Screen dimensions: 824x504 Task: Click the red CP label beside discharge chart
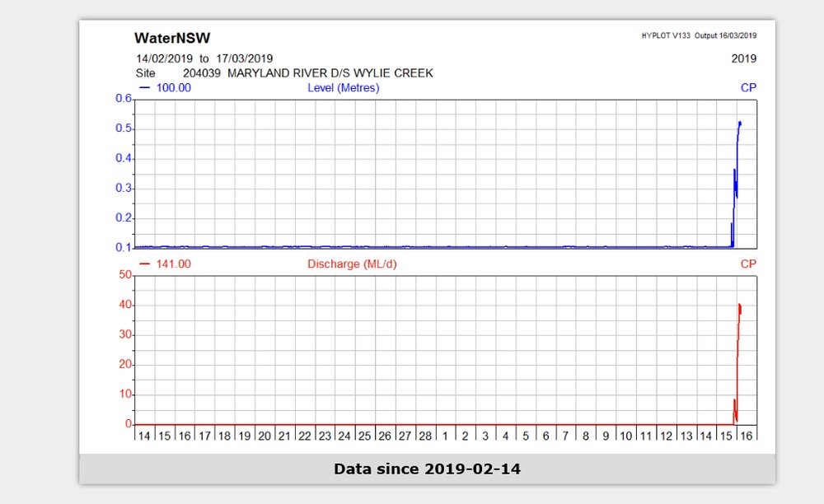[x=747, y=264]
